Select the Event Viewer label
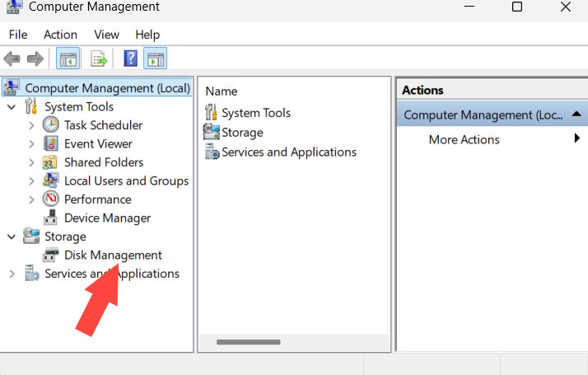This screenshot has width=588, height=375. coord(98,143)
